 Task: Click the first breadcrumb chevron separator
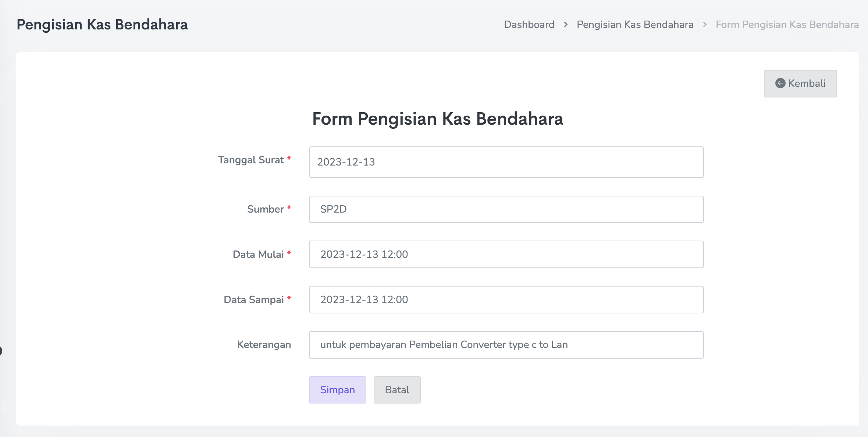[x=566, y=25]
